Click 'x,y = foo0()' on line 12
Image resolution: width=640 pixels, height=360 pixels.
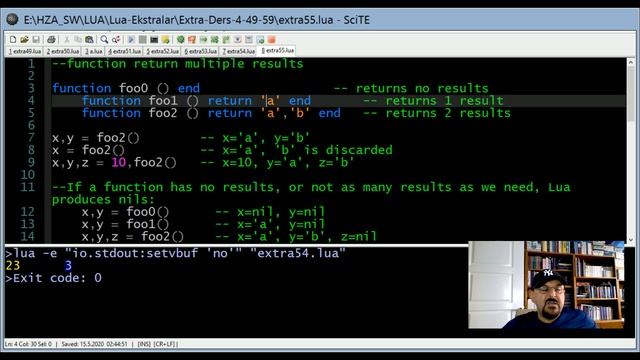pyautogui.click(x=125, y=212)
